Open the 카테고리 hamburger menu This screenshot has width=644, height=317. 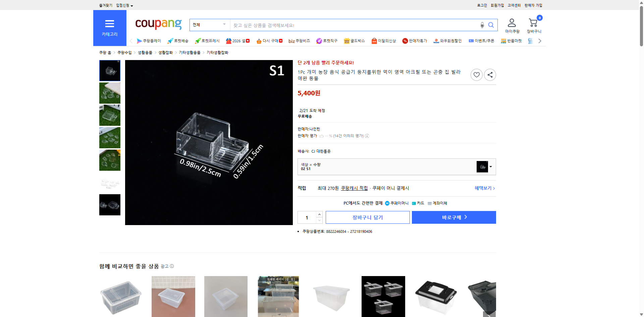point(110,24)
